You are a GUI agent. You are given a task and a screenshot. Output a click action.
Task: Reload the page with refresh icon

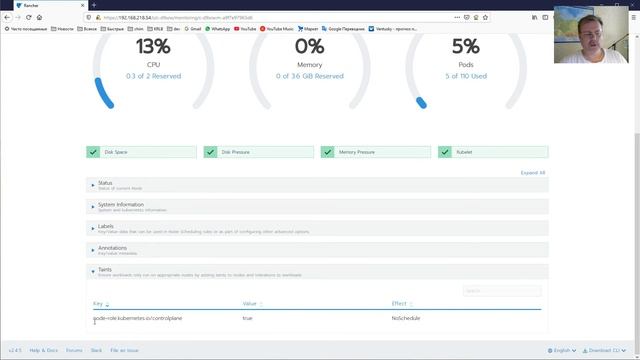[x=29, y=18]
